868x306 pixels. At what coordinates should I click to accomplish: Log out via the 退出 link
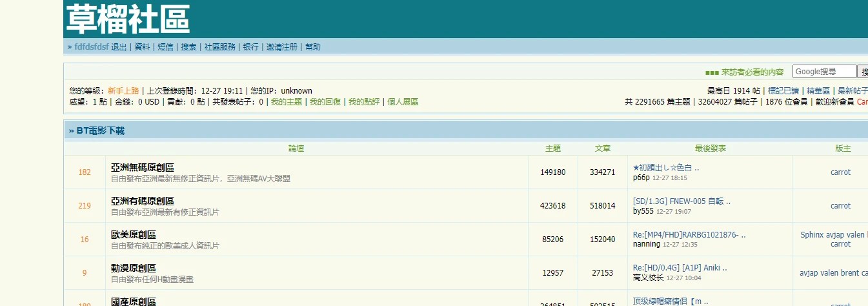tap(119, 47)
